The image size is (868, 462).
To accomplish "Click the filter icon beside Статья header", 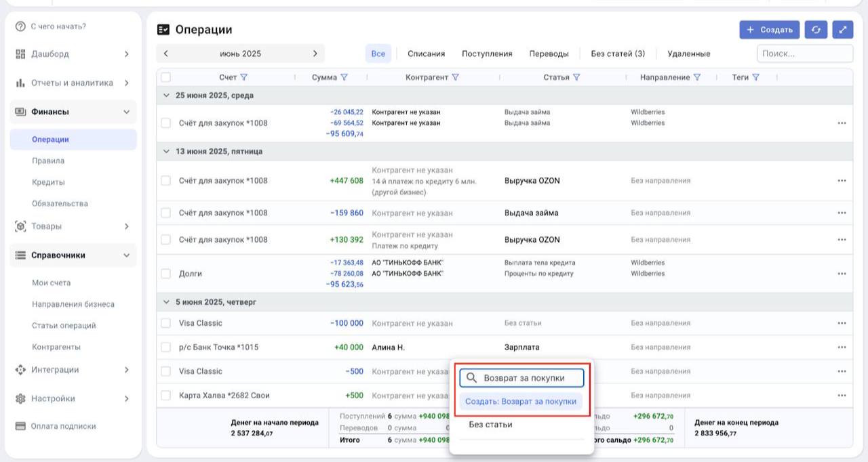I will click(576, 77).
